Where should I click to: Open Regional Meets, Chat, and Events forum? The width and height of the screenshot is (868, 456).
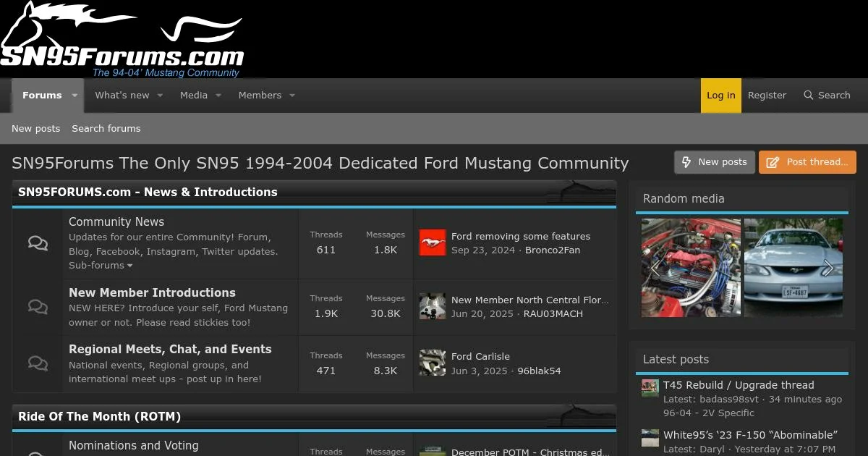pyautogui.click(x=170, y=350)
